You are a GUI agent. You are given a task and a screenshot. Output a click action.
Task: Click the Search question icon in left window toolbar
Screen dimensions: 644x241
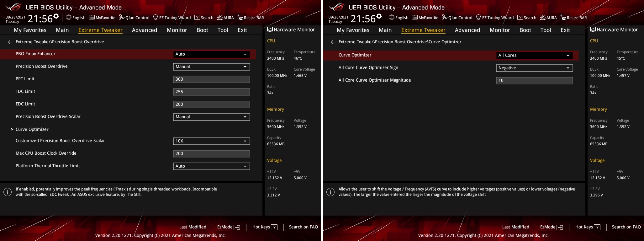click(197, 17)
